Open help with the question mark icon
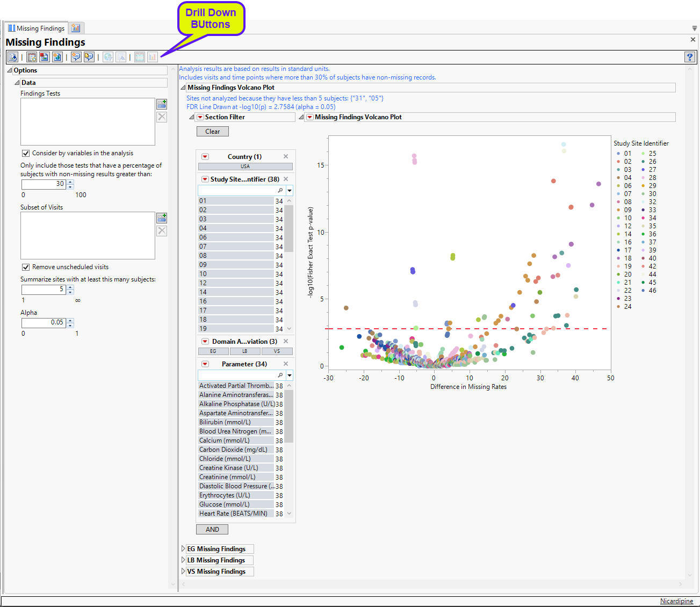Screen dimensions: 700x607 690,57
